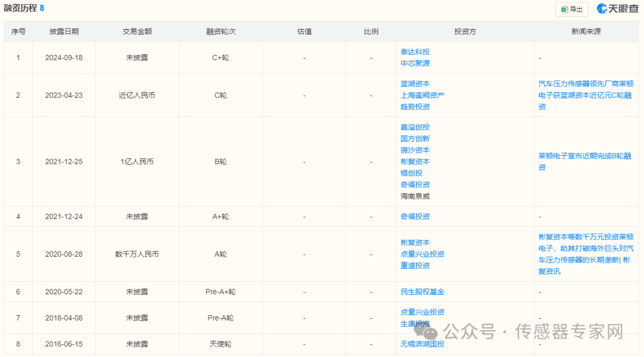Click the round cell A轮

[221, 254]
